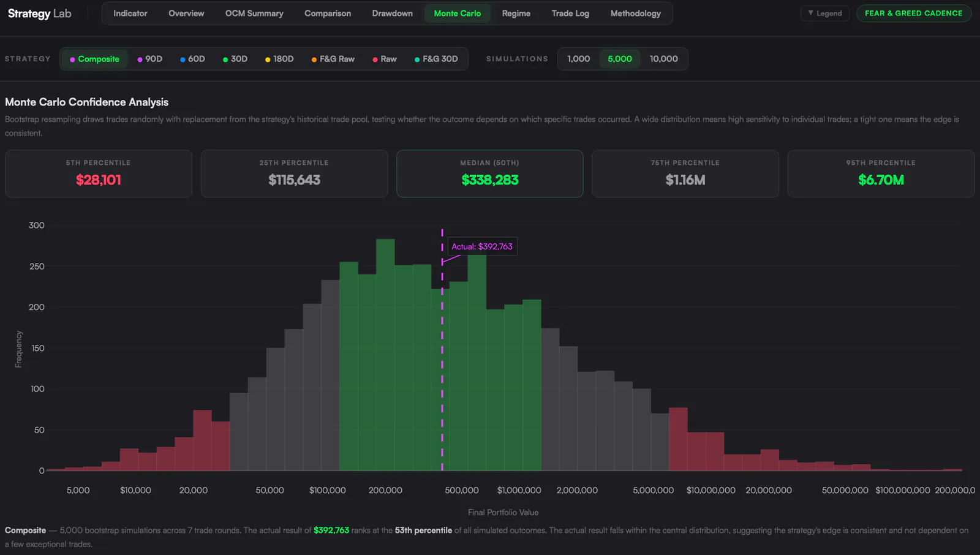
Task: Click the green $392,763 value in summary
Action: pyautogui.click(x=331, y=530)
